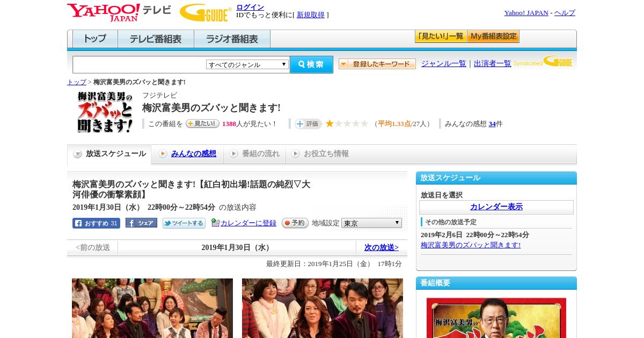This screenshot has height=338, width=644.
Task: Click the Yahoo! JAPAN top link
Action: tap(526, 13)
